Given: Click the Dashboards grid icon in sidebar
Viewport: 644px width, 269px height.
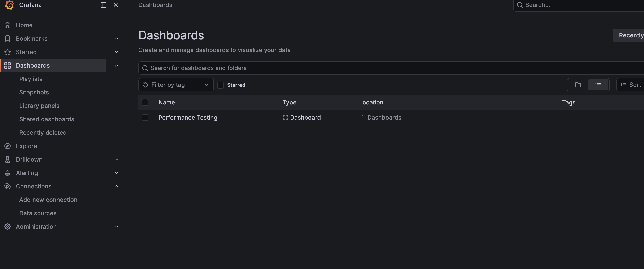Looking at the screenshot, I should click(x=8, y=65).
